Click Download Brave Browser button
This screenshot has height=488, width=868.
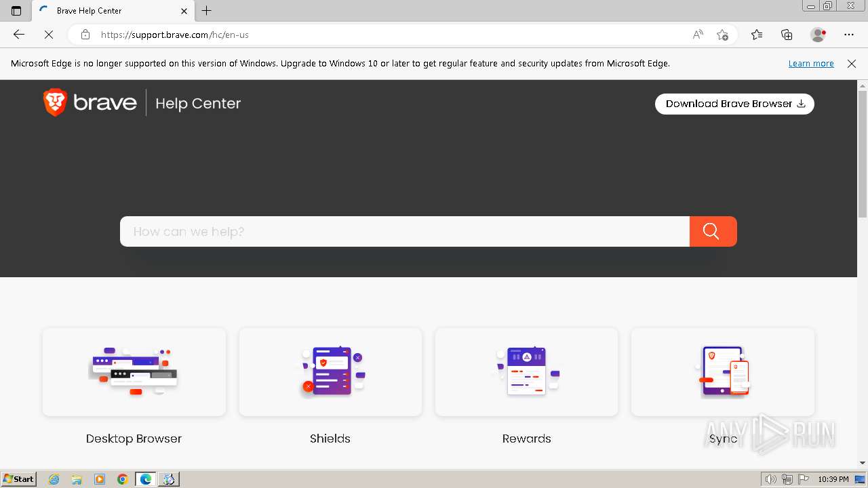coord(734,104)
